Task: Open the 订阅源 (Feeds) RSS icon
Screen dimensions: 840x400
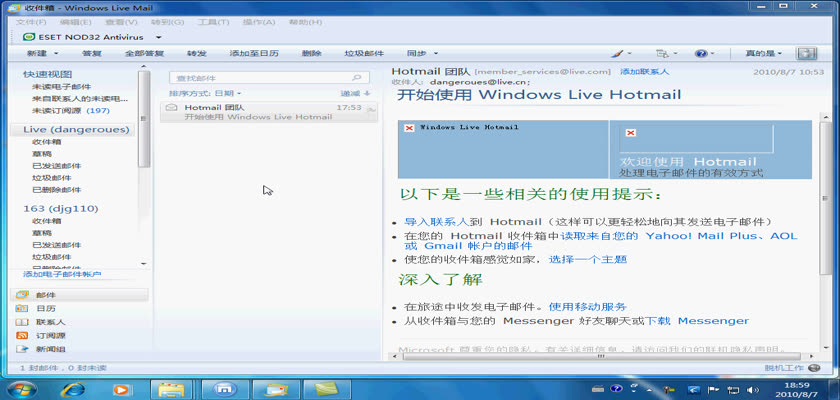Action: pos(22,336)
